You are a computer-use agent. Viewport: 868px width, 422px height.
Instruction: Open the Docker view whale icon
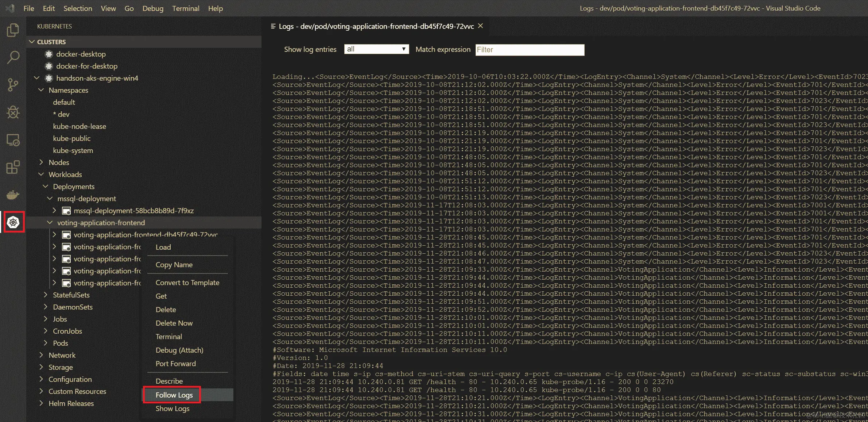13,195
